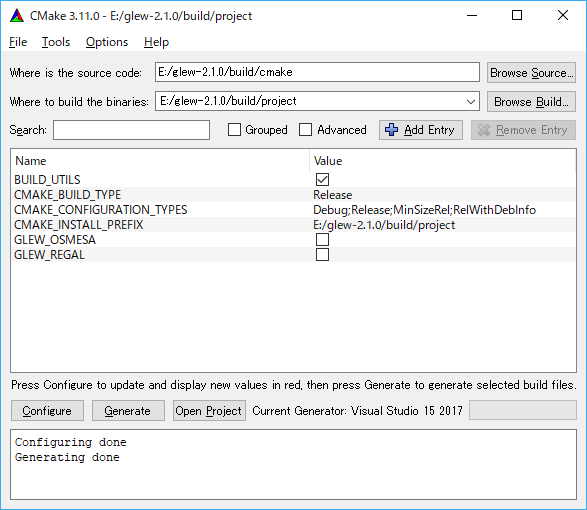Open the Tools menu

56,42
